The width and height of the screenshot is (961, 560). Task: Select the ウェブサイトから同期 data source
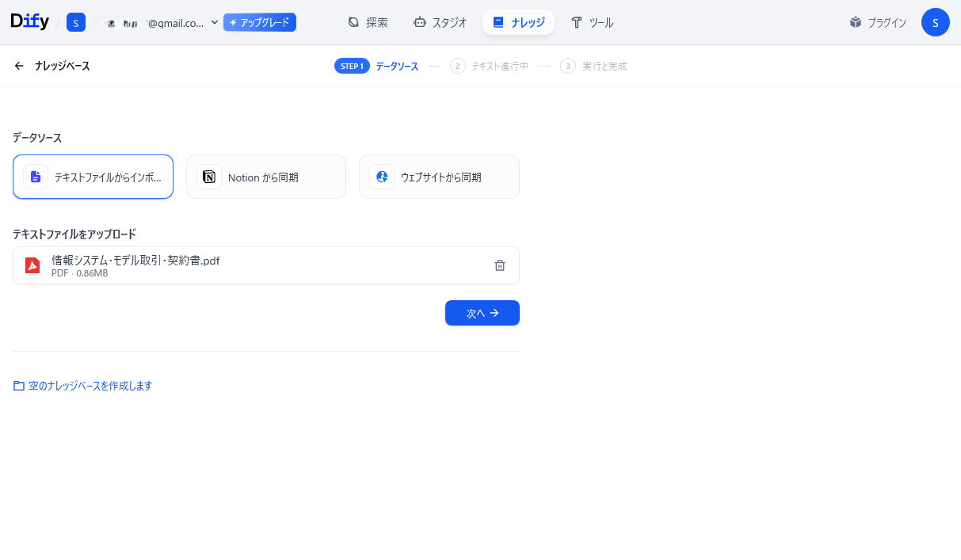(x=439, y=177)
